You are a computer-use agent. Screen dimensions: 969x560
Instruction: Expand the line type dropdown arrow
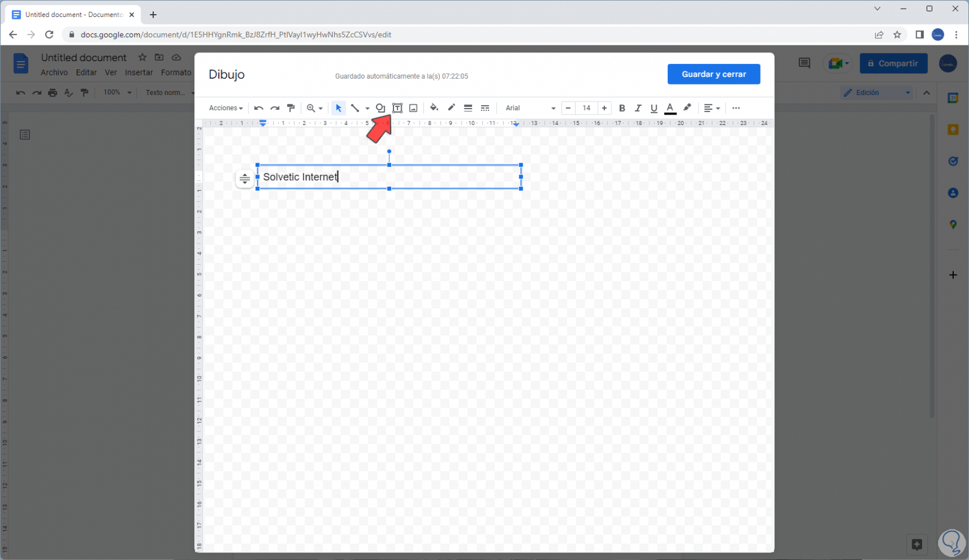[367, 108]
